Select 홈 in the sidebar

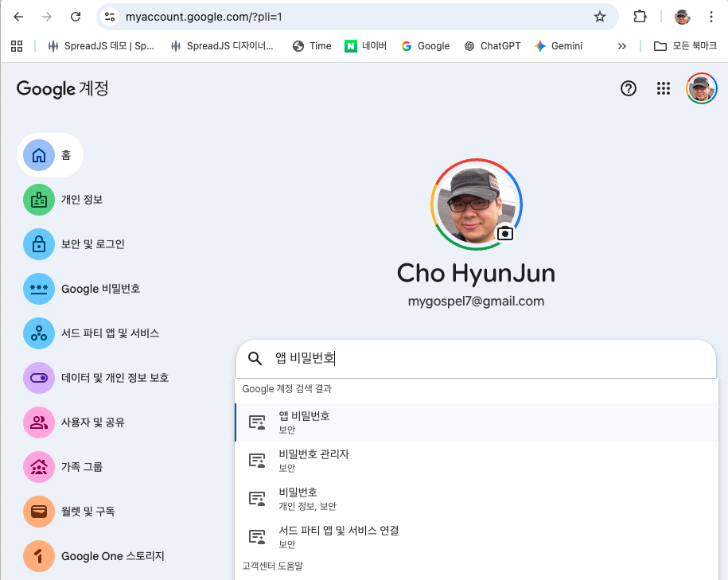point(50,155)
